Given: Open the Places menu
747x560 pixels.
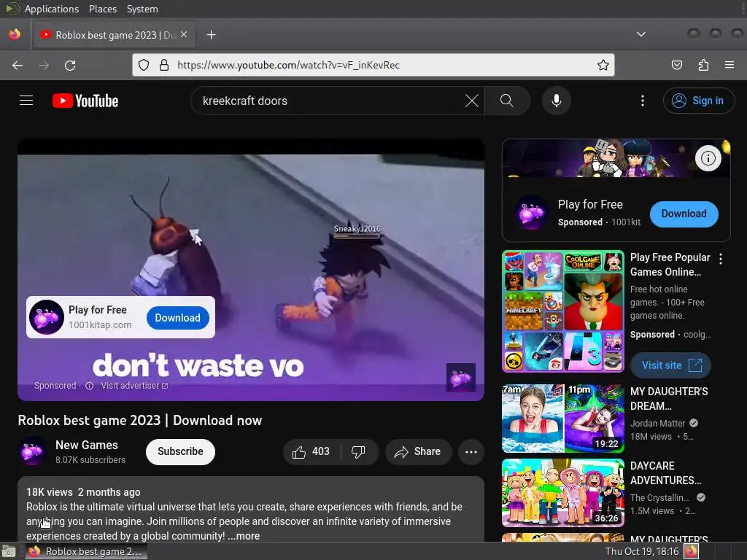Looking at the screenshot, I should tap(102, 9).
